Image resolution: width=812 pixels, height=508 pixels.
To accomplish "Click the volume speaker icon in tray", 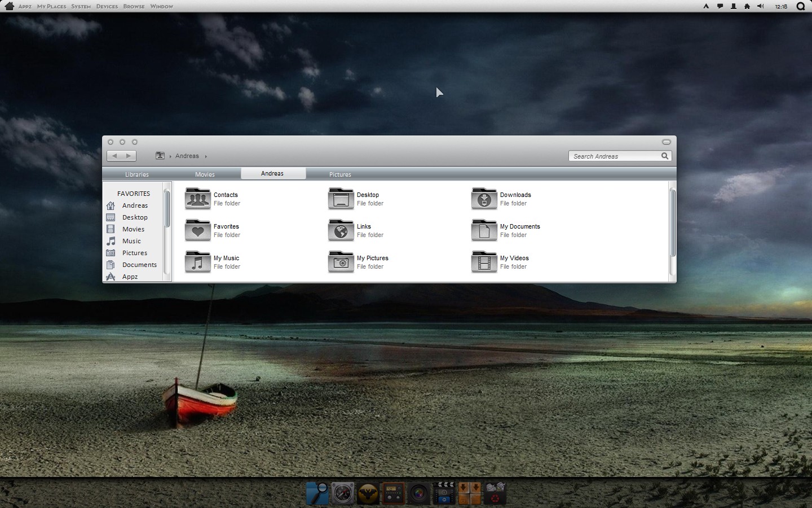I will click(761, 6).
